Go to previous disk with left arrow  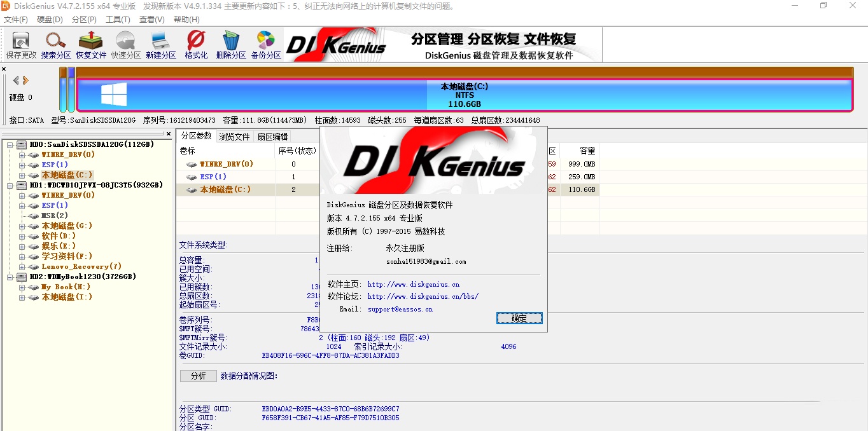(x=17, y=80)
